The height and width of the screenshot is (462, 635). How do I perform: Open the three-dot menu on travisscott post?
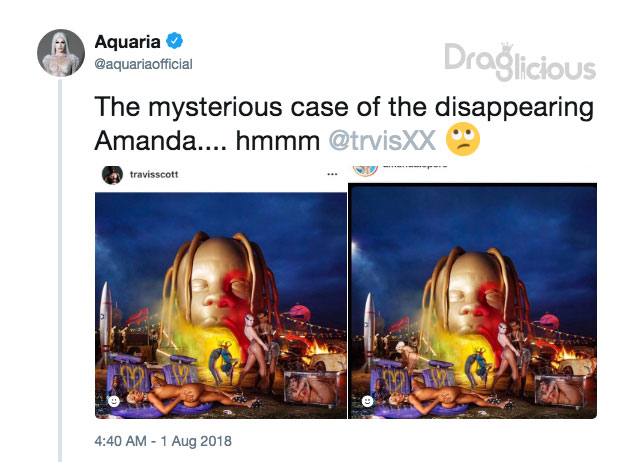pyautogui.click(x=332, y=175)
